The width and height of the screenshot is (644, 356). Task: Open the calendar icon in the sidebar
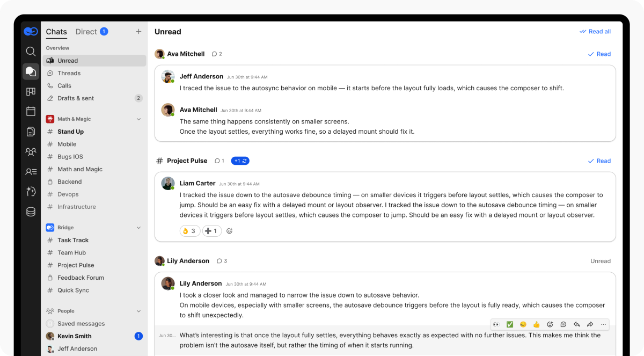point(31,111)
